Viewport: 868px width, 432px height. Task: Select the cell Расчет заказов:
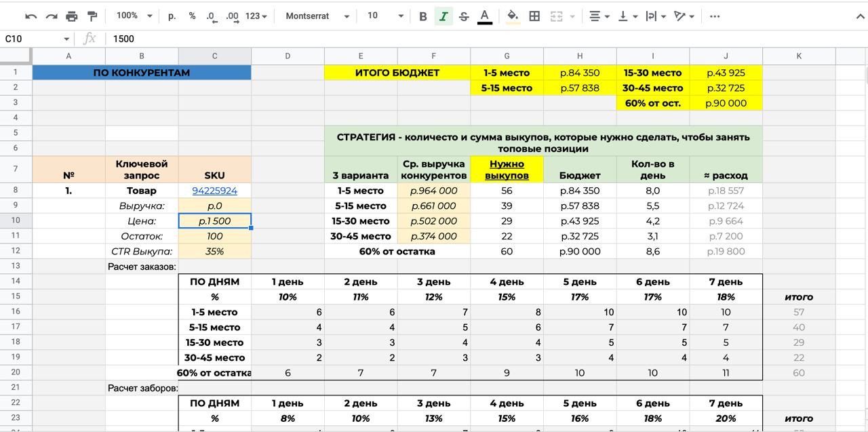tap(142, 267)
